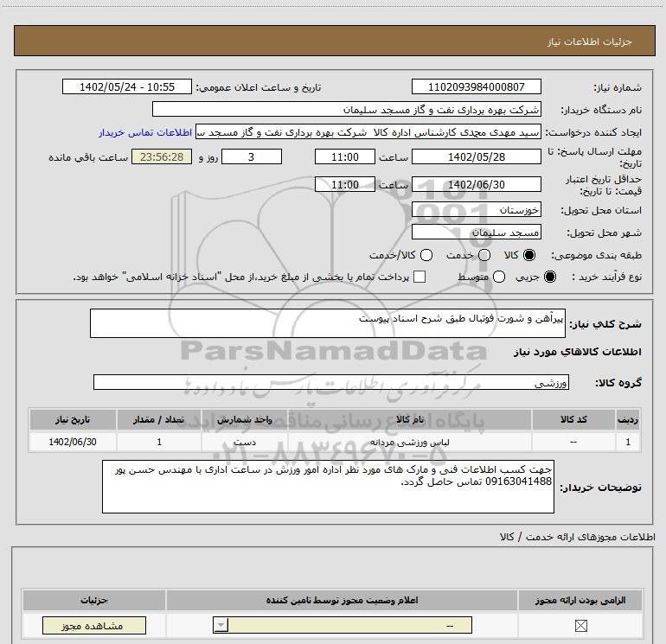The width and height of the screenshot is (666, 644).
Task: Click the request number field 1102093984000807
Action: click(476, 86)
